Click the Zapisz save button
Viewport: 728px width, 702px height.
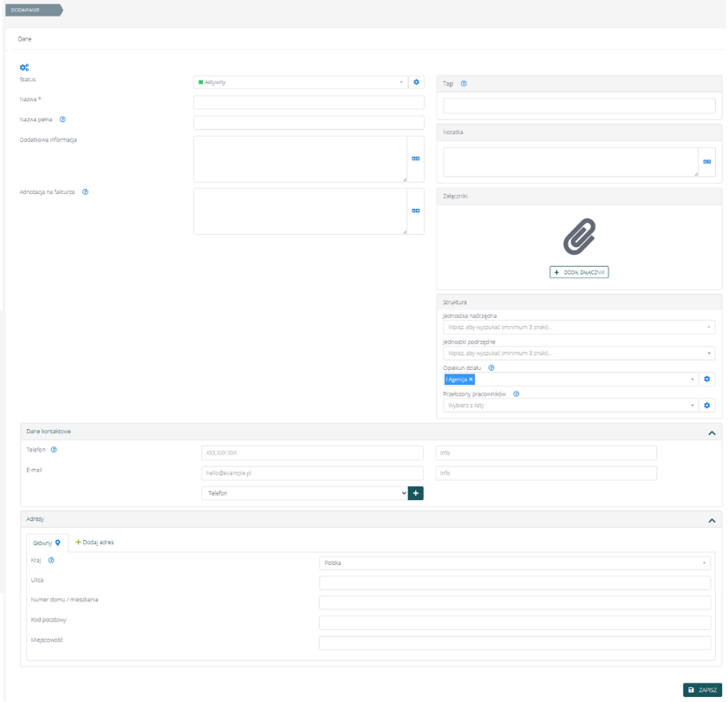click(703, 690)
